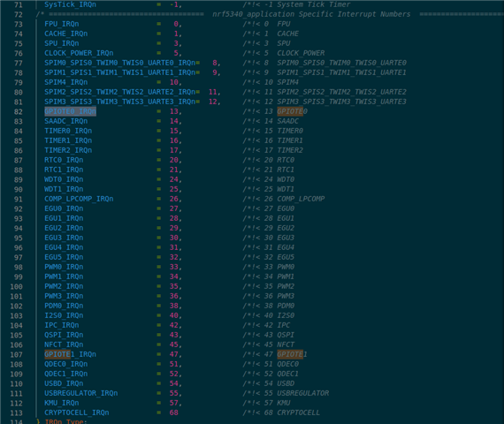Click line number 82 in gutter

[x=19, y=112]
